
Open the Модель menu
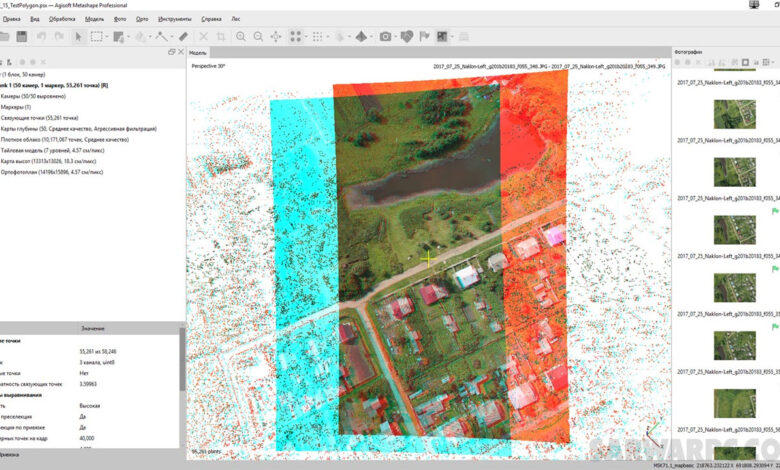(x=95, y=19)
